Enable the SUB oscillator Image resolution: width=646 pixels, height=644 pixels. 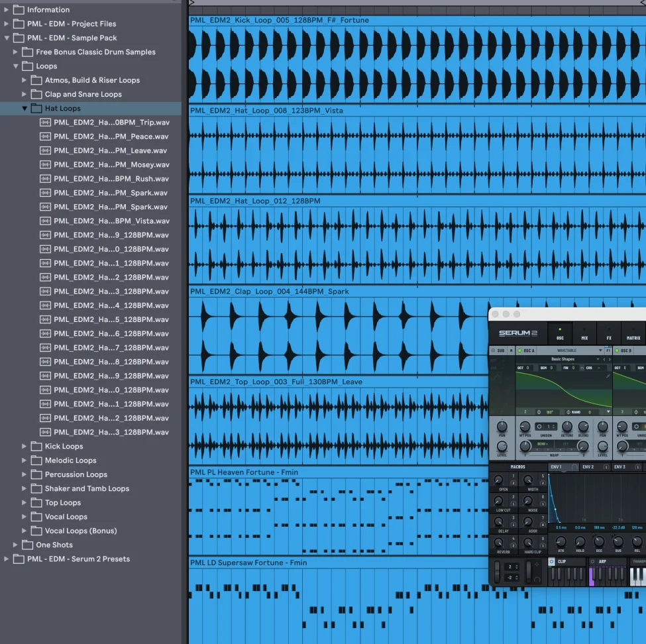[493, 350]
